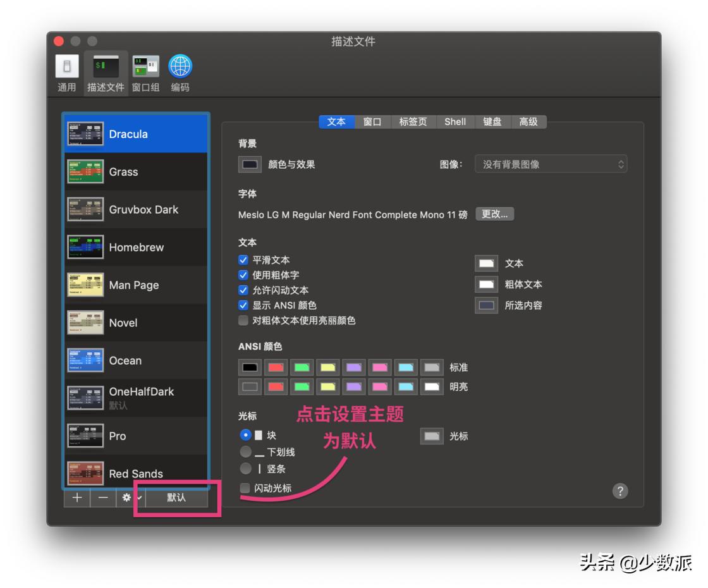
Task: Select the Man Page profile
Action: 136,285
